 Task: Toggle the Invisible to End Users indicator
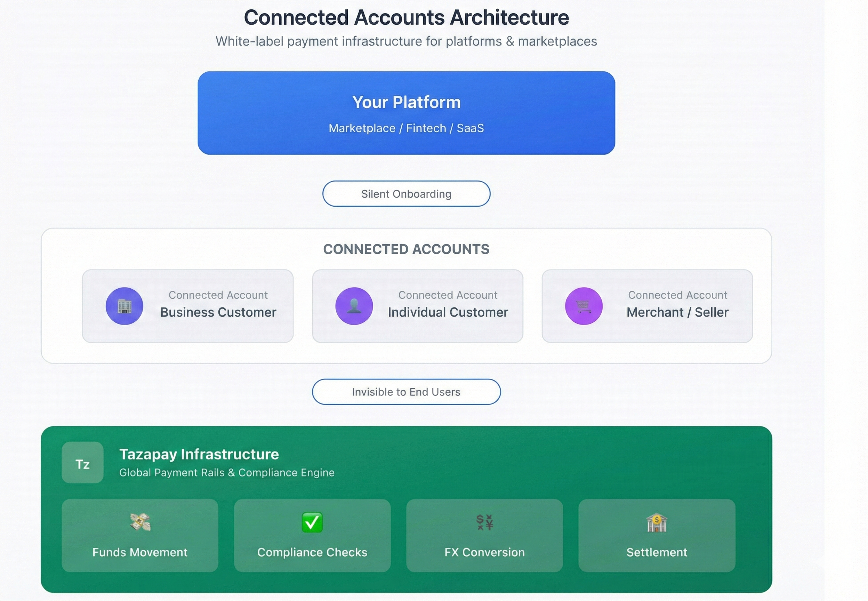406,392
